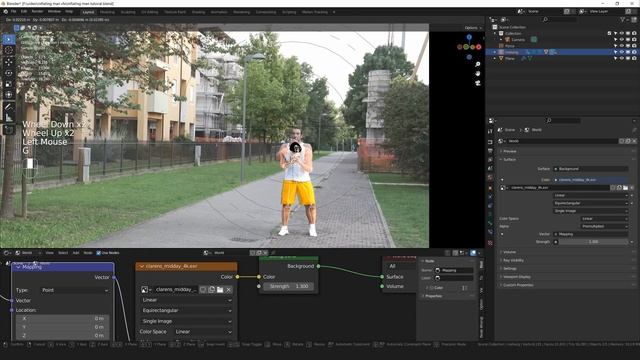640x360 pixels.
Task: Select the Select Box tool in viewport toolbar
Action: (9, 40)
